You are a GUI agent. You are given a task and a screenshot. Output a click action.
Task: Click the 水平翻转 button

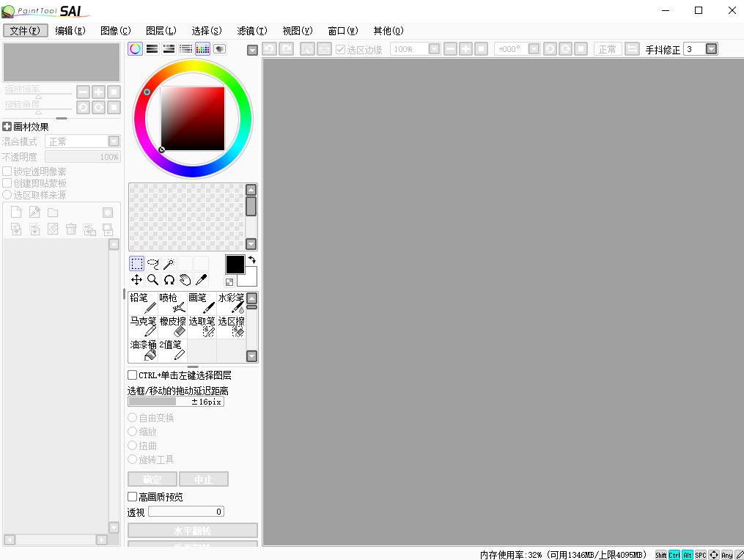(193, 530)
